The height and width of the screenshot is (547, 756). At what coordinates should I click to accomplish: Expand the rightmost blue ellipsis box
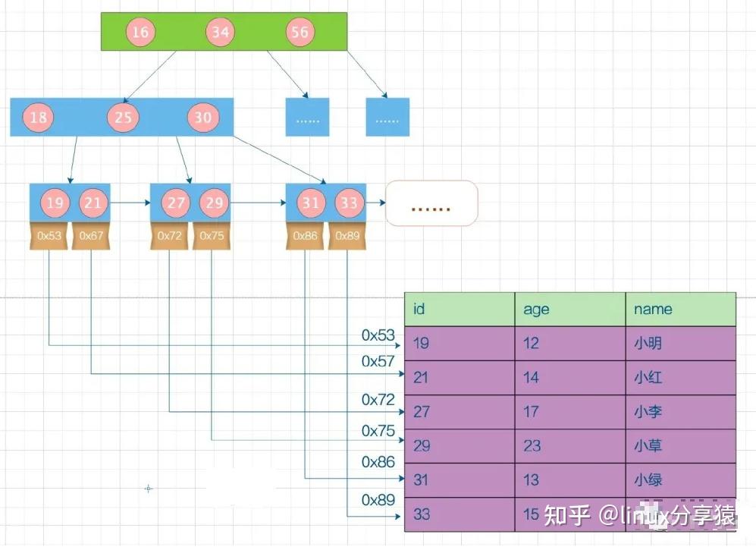[387, 117]
